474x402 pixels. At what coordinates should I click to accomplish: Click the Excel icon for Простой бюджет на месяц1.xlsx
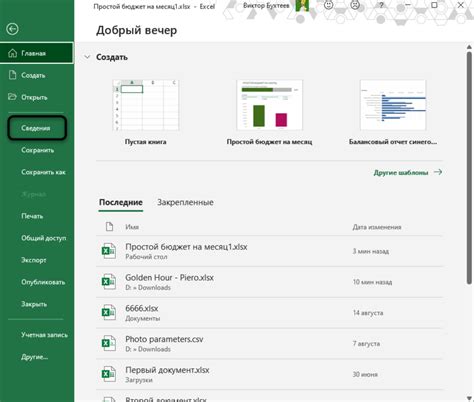click(x=109, y=251)
